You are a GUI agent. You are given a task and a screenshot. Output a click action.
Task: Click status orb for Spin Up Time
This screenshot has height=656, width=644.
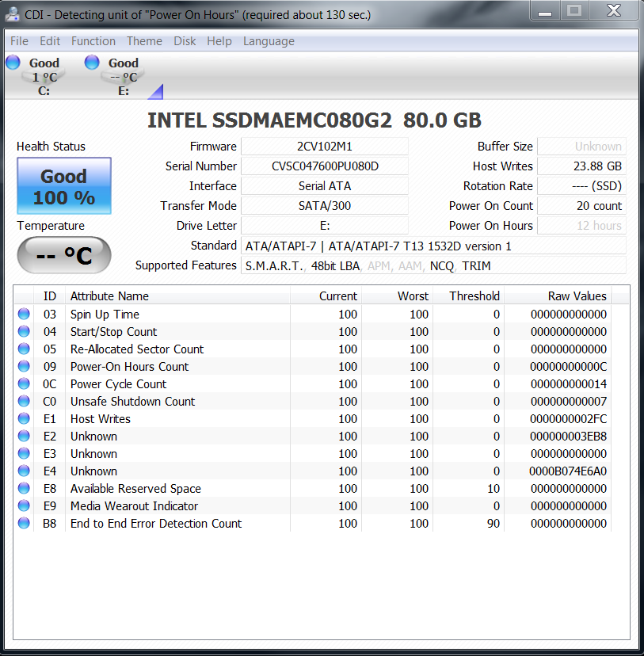24,315
